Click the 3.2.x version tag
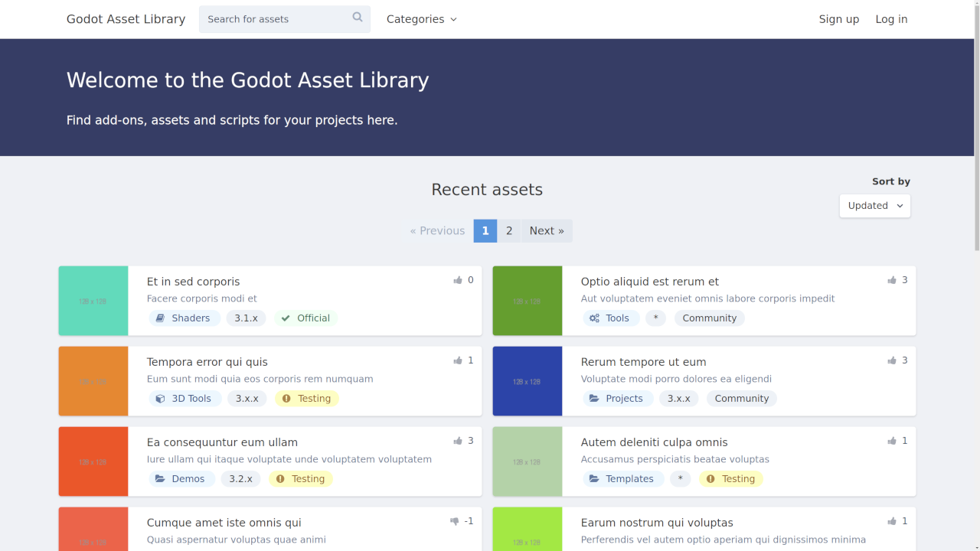This screenshot has height=551, width=980. point(241,479)
